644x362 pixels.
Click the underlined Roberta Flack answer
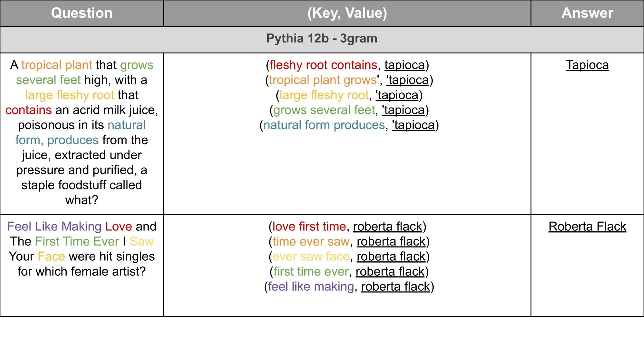(x=587, y=227)
